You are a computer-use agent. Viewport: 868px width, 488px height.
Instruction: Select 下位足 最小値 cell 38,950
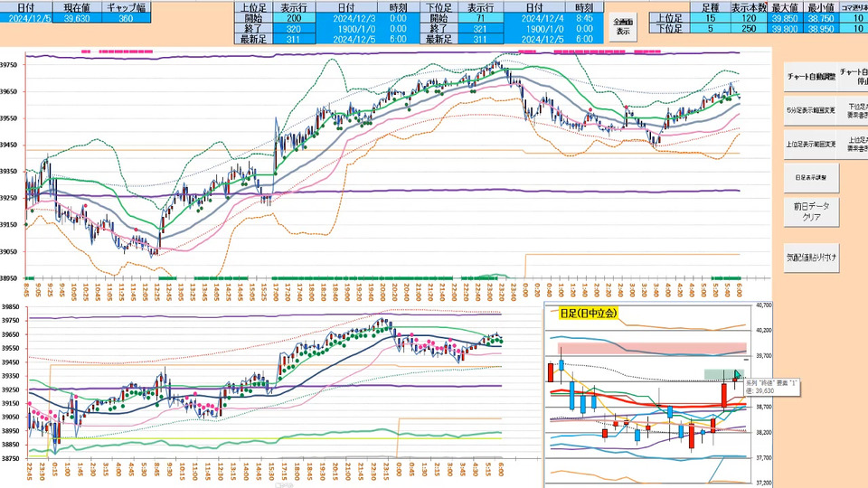[821, 29]
